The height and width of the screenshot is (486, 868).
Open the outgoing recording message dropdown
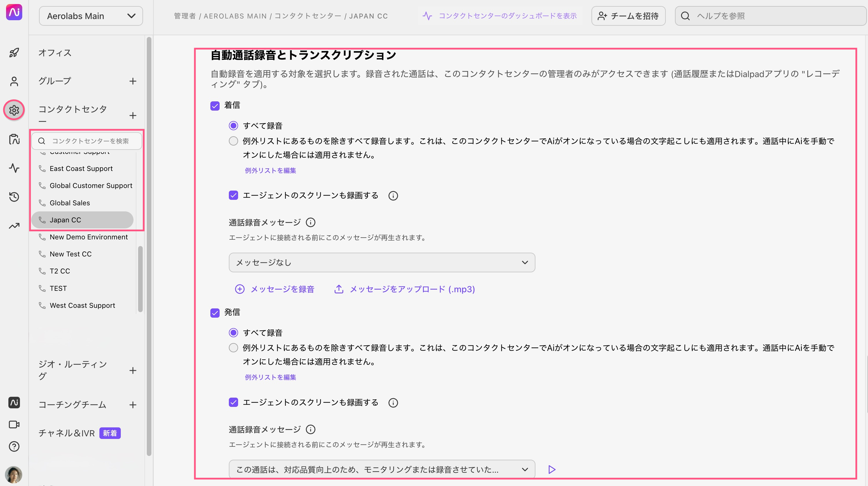click(x=382, y=470)
